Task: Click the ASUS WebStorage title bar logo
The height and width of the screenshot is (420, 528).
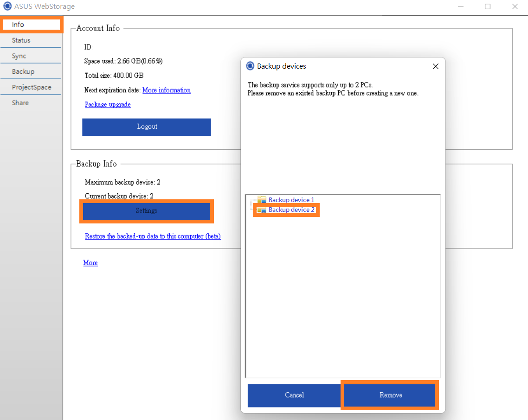Action: tap(7, 6)
